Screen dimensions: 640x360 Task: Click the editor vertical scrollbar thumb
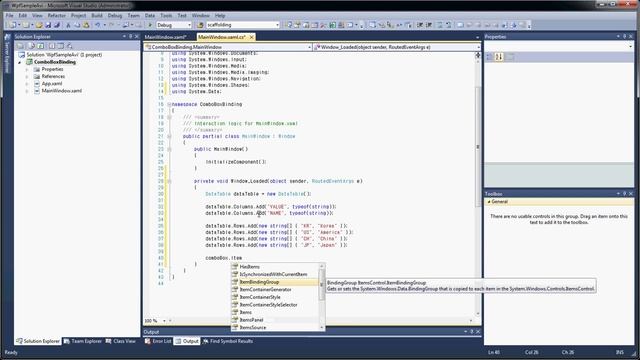pos(478,147)
